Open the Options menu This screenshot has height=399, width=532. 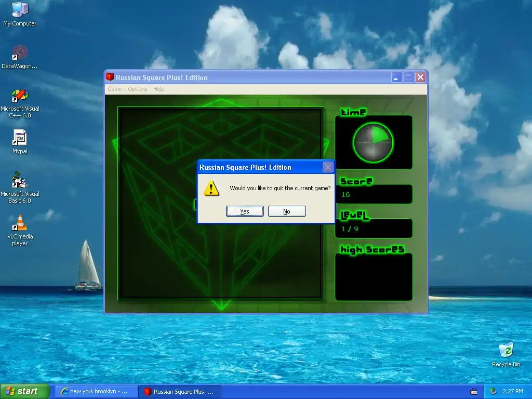[x=137, y=89]
